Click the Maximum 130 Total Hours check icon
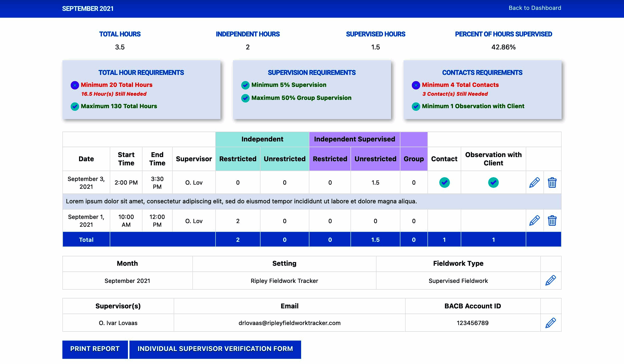Image resolution: width=624 pixels, height=364 pixels. (x=75, y=106)
